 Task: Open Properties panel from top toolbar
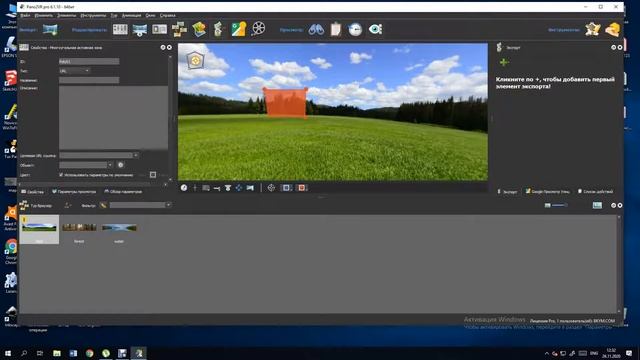click(x=120, y=29)
